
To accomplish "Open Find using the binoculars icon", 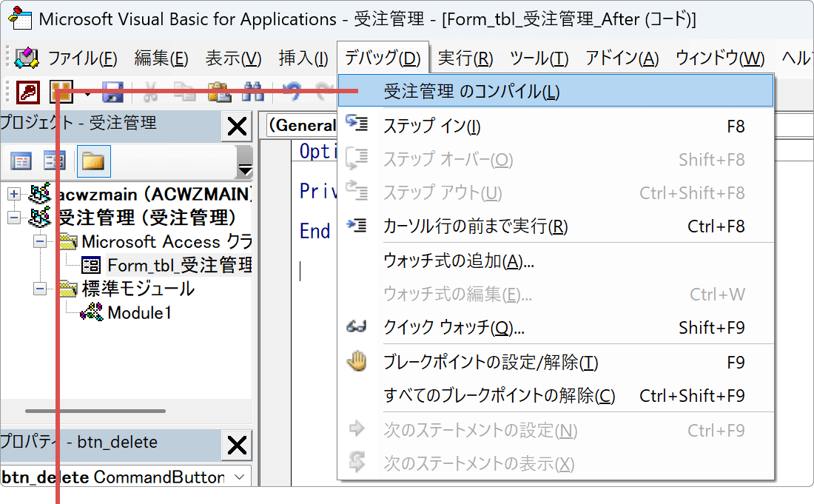I will [x=252, y=90].
